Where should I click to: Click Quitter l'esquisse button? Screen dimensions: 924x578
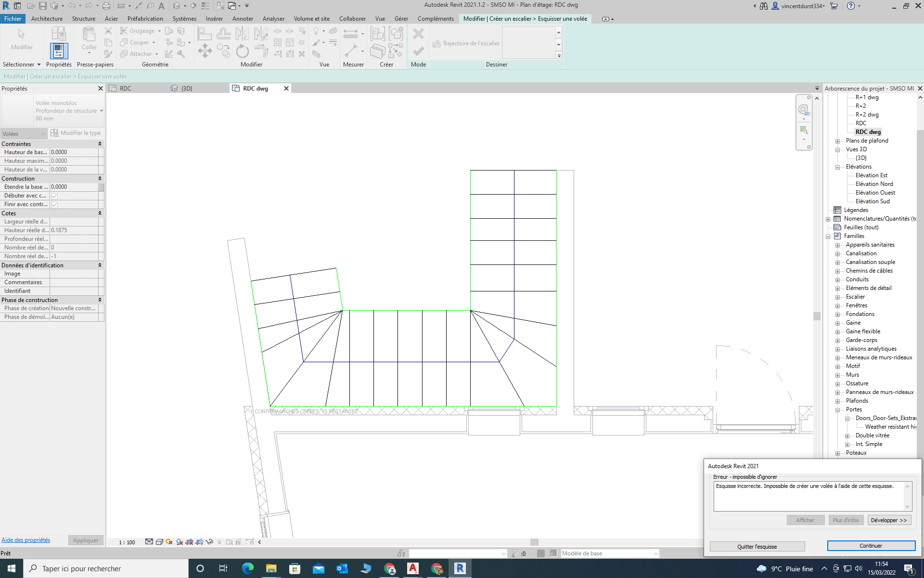(x=757, y=546)
